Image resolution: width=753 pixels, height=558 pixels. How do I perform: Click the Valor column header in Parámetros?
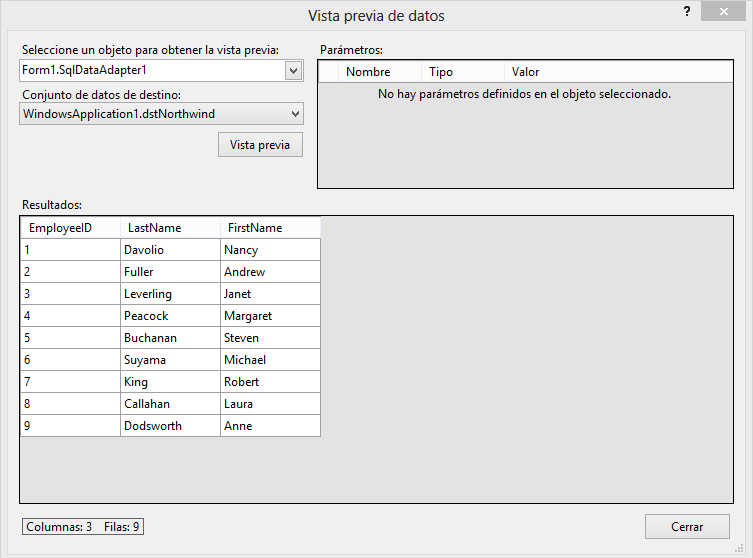click(x=619, y=72)
